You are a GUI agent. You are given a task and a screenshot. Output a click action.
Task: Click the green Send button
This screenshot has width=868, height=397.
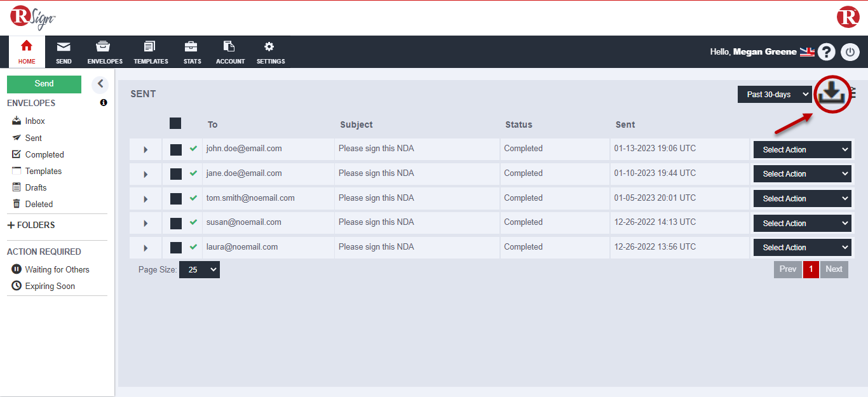coord(44,84)
